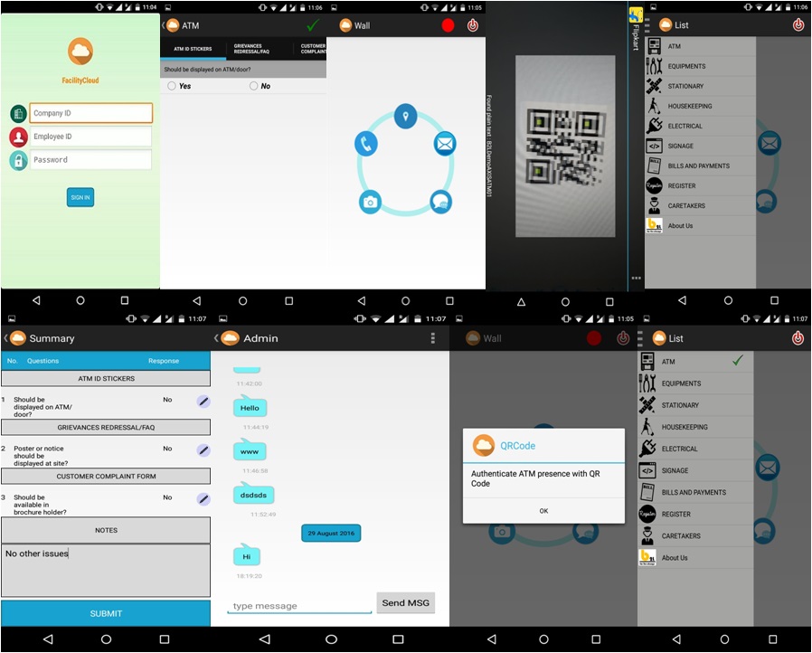This screenshot has width=812, height=653.
Task: Click the Send MSG button
Action: (x=406, y=603)
